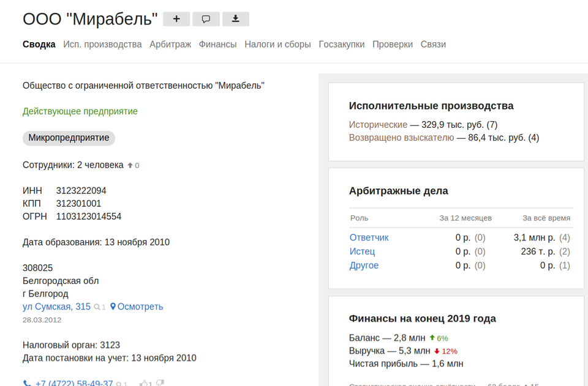Click the map pin icon beside Осмотреть
588x386 pixels.
(113, 307)
